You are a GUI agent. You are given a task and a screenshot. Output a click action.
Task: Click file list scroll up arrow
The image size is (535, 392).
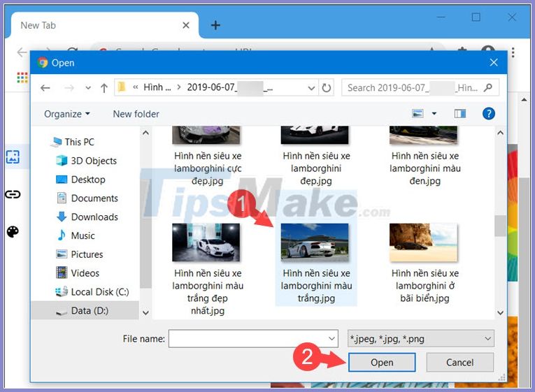point(500,133)
